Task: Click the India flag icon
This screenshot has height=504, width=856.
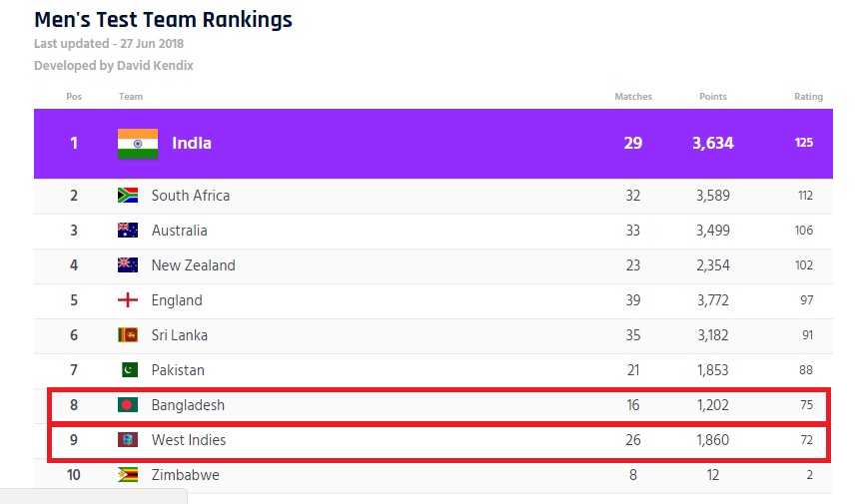Action: click(138, 144)
